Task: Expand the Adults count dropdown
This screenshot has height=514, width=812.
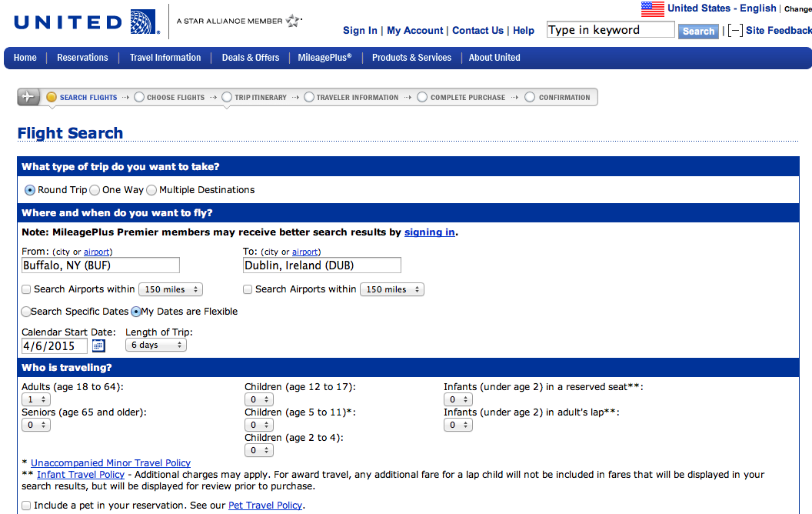Action: click(36, 399)
